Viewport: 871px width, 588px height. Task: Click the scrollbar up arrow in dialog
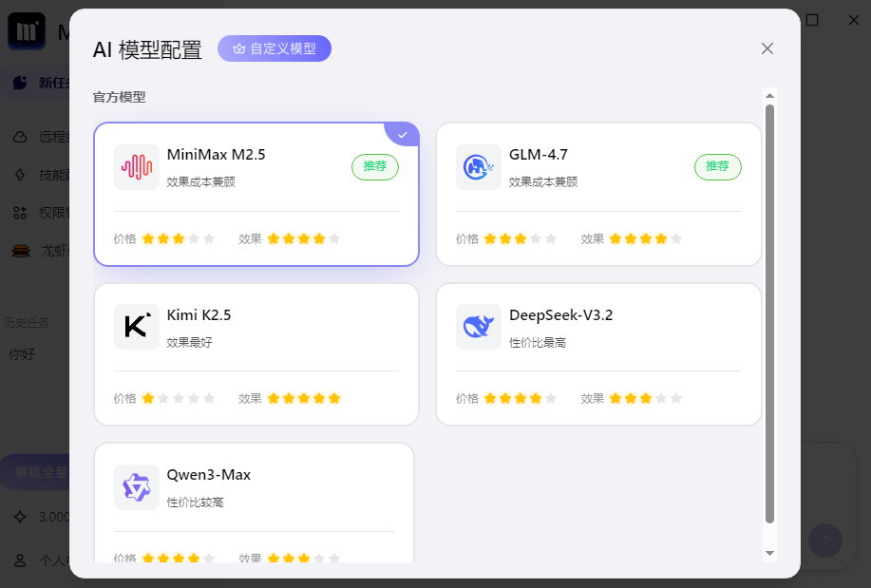pyautogui.click(x=769, y=96)
